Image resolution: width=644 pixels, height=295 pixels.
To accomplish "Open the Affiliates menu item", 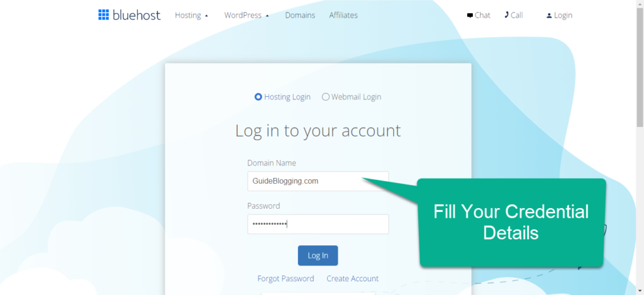I will point(343,15).
